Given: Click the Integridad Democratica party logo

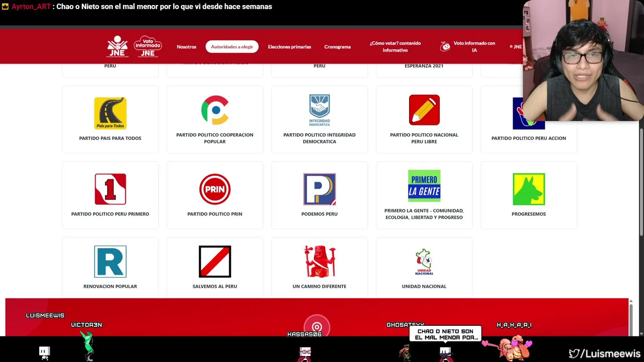Looking at the screenshot, I should click(x=319, y=110).
